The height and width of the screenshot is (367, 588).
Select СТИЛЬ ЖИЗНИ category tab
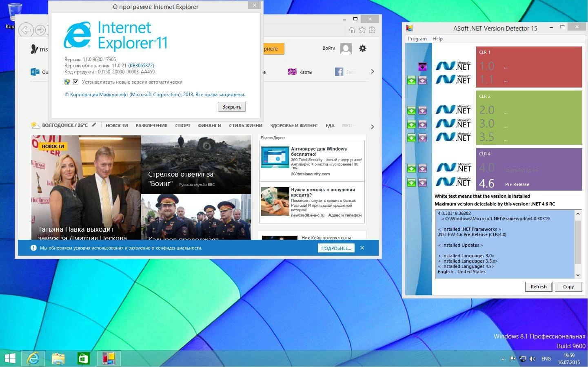point(246,126)
